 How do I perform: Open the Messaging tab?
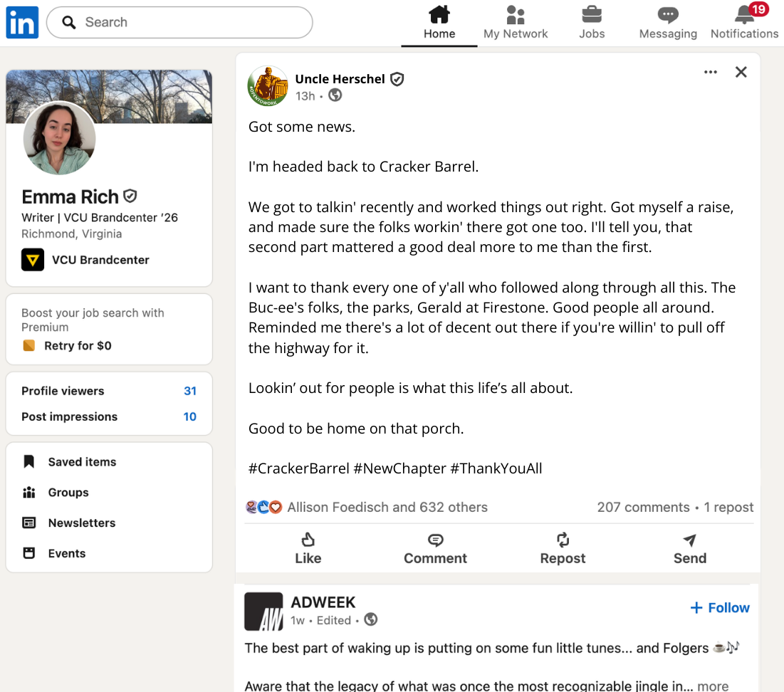point(668,23)
